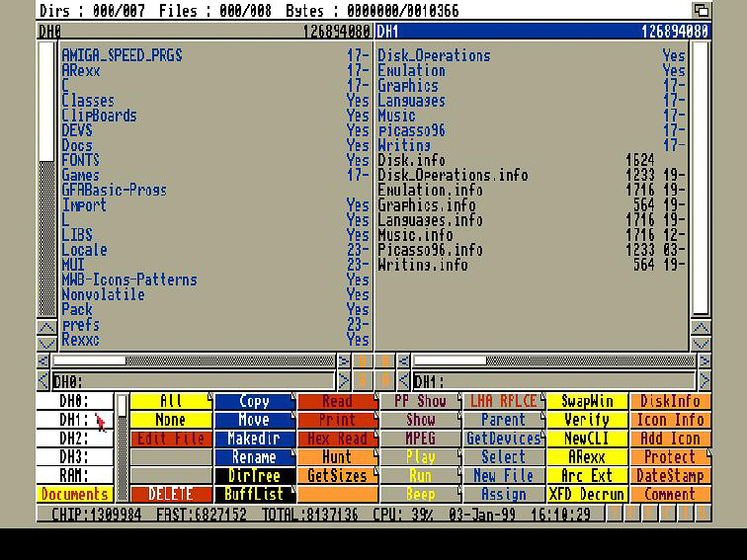Viewport: 747px width, 560px height.
Task: Select the Picasso96.info file in right pane
Action: pyautogui.click(x=430, y=250)
